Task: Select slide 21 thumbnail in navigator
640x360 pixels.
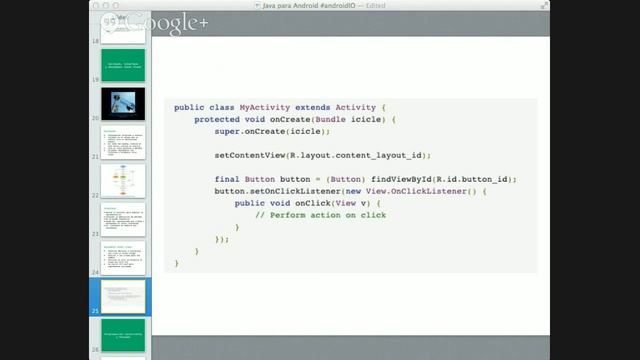Action: [x=123, y=142]
